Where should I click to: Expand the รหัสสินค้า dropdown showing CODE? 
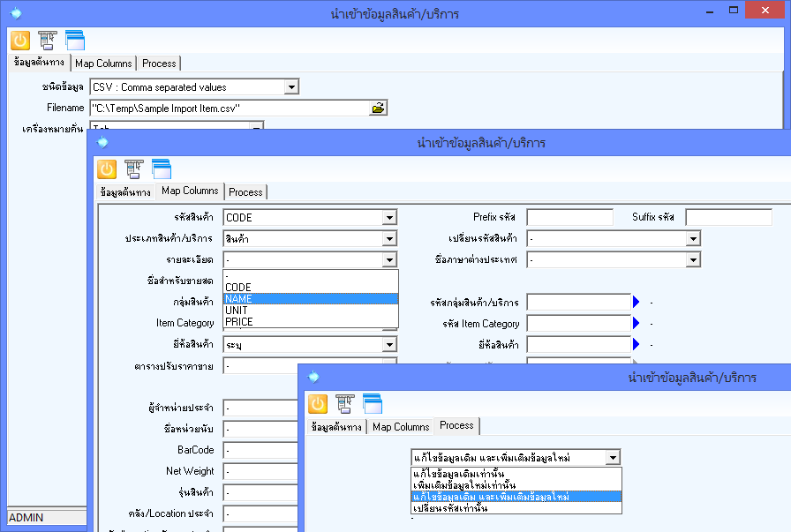click(x=389, y=217)
